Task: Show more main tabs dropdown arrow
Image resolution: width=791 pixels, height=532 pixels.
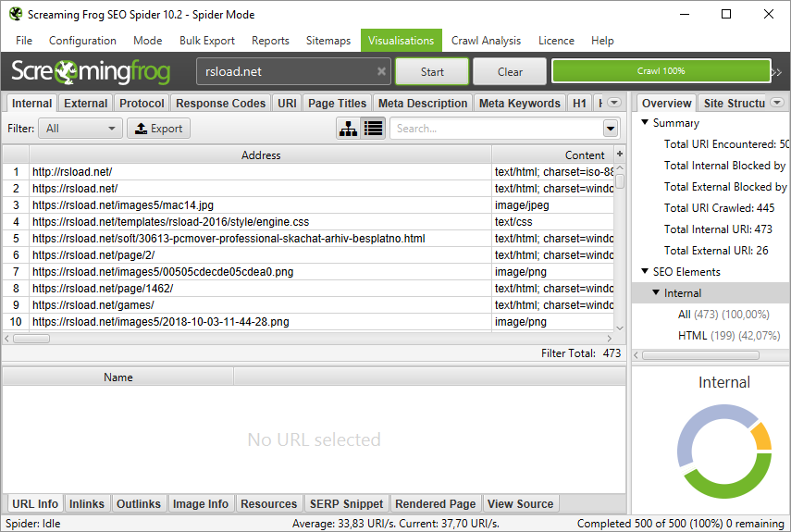Action: pyautogui.click(x=614, y=103)
